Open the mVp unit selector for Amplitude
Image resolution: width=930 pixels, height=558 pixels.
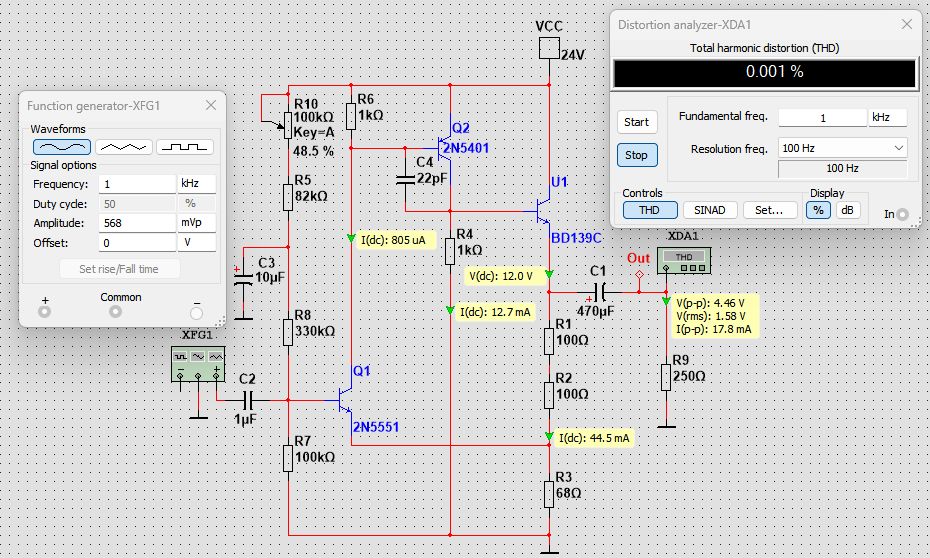pyautogui.click(x=196, y=223)
